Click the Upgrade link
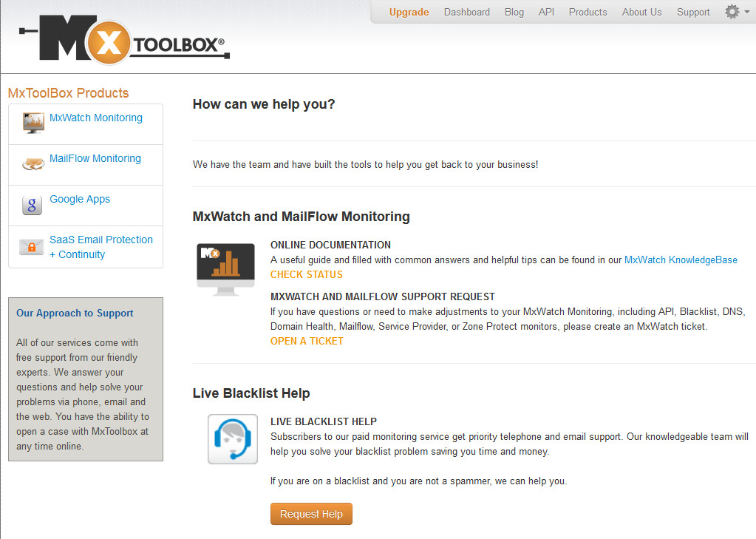Screen dimensions: 756x539 (x=408, y=12)
